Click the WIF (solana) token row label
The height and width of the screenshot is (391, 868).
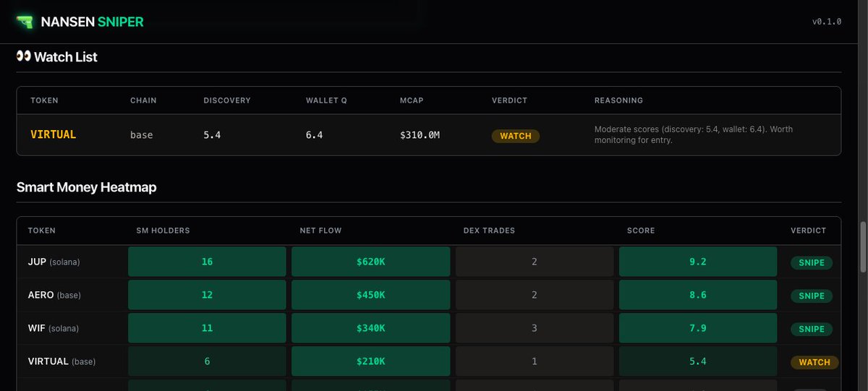click(x=53, y=328)
